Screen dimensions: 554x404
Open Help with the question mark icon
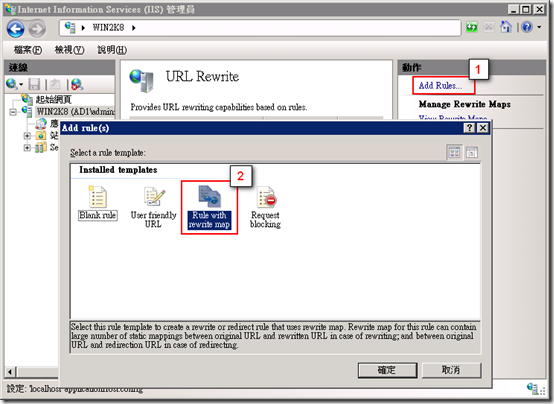coord(527,27)
